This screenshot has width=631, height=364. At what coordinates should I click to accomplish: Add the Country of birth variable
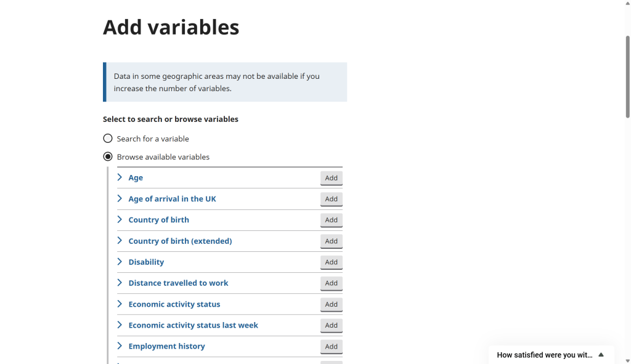(x=331, y=220)
